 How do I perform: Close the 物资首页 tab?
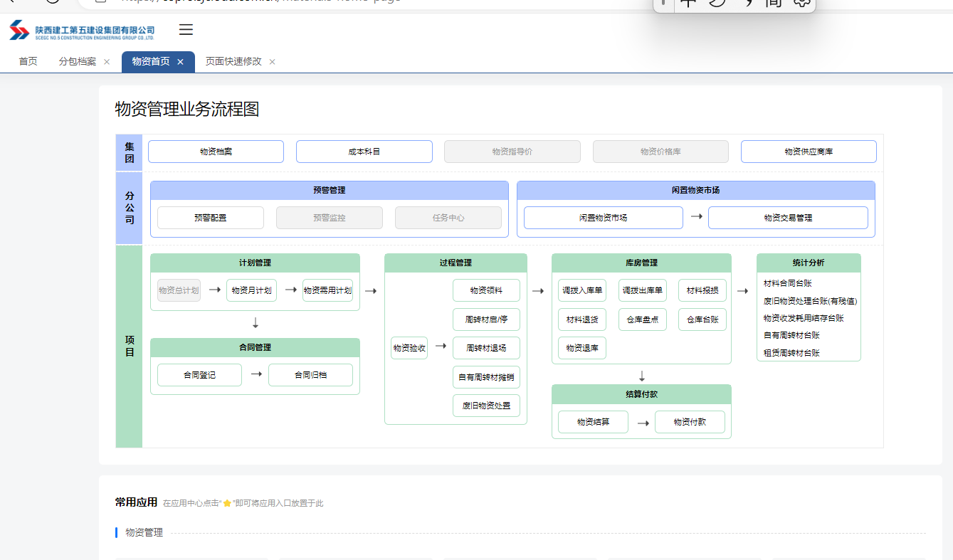tap(181, 62)
